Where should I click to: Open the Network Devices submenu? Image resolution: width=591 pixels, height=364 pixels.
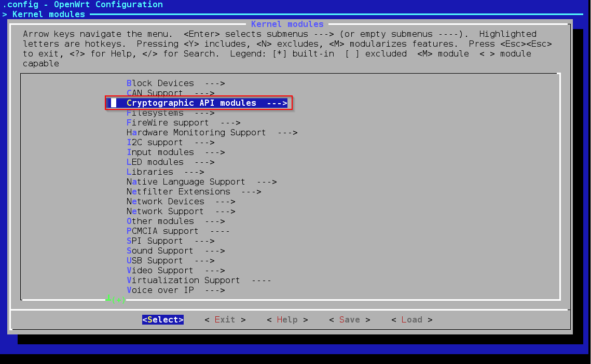click(181, 202)
